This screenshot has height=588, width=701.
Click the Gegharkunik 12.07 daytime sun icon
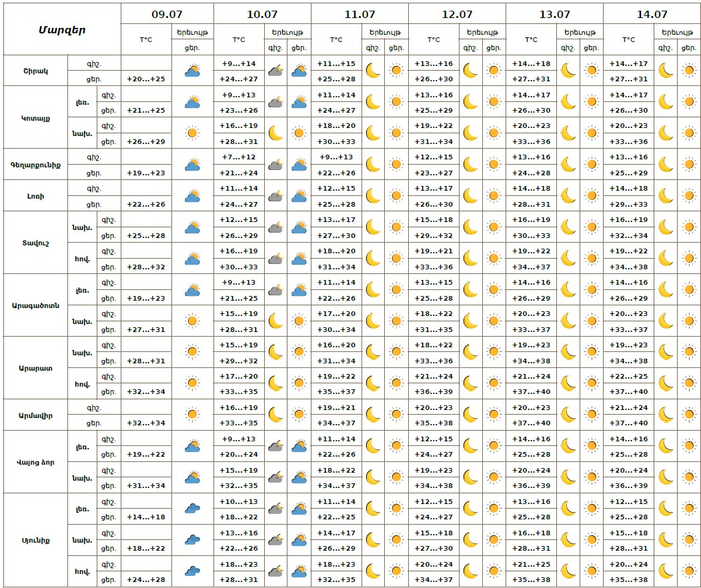pos(494,165)
